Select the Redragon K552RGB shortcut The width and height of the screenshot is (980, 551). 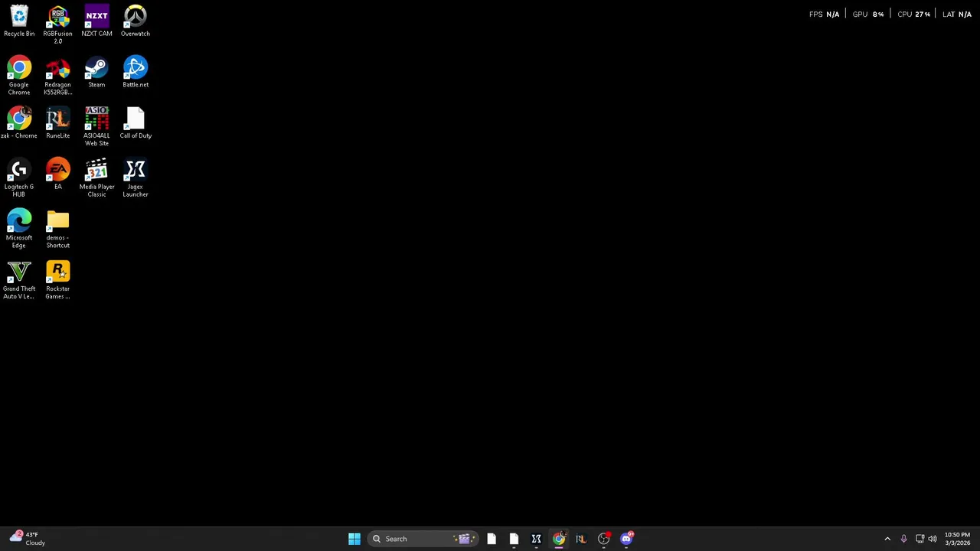57,76
